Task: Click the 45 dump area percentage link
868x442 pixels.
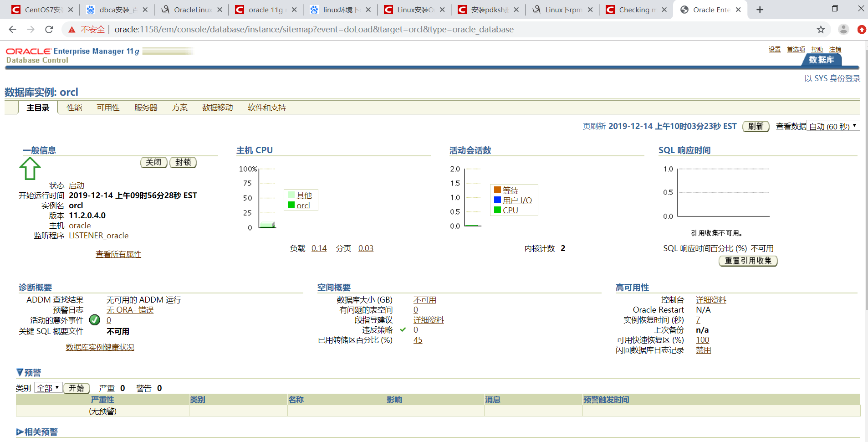Action: click(418, 340)
